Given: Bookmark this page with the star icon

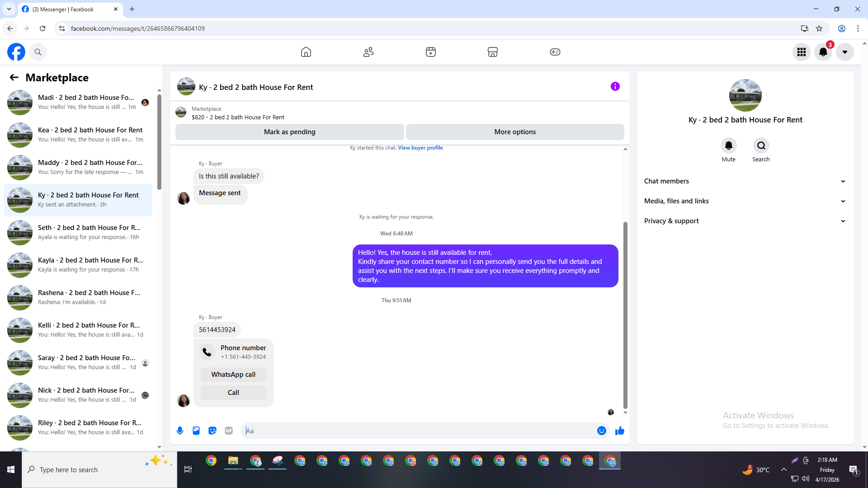Looking at the screenshot, I should pos(819,28).
